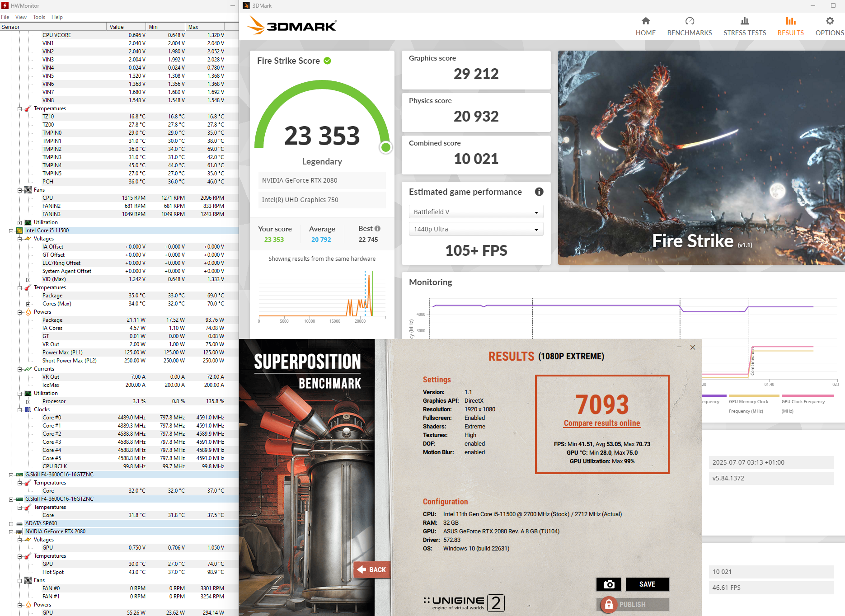The image size is (845, 616).
Task: Click the first G.Skill F4-3600C16-16GTZNC memory icon
Action: coord(19,475)
